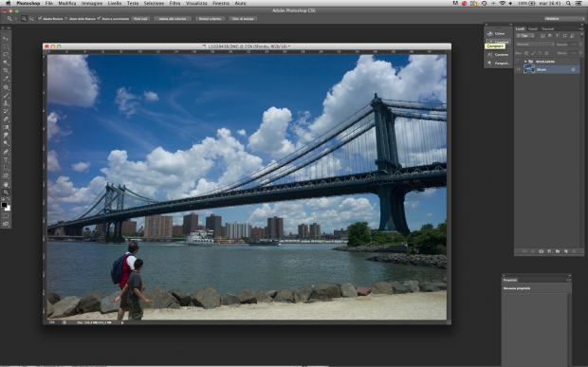Toggle 'Zoom a scorrimento' checkbox
Image resolution: width=588 pixels, height=367 pixels.
[99, 18]
